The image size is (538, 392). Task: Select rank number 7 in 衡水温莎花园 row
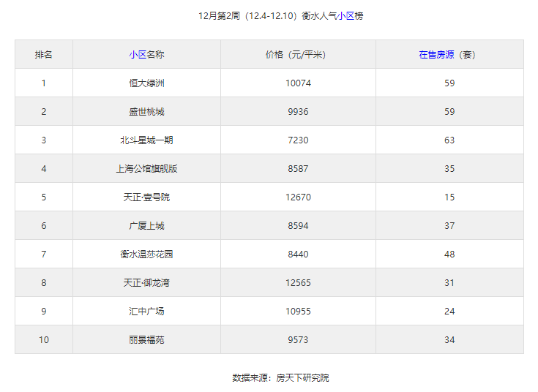coord(44,254)
